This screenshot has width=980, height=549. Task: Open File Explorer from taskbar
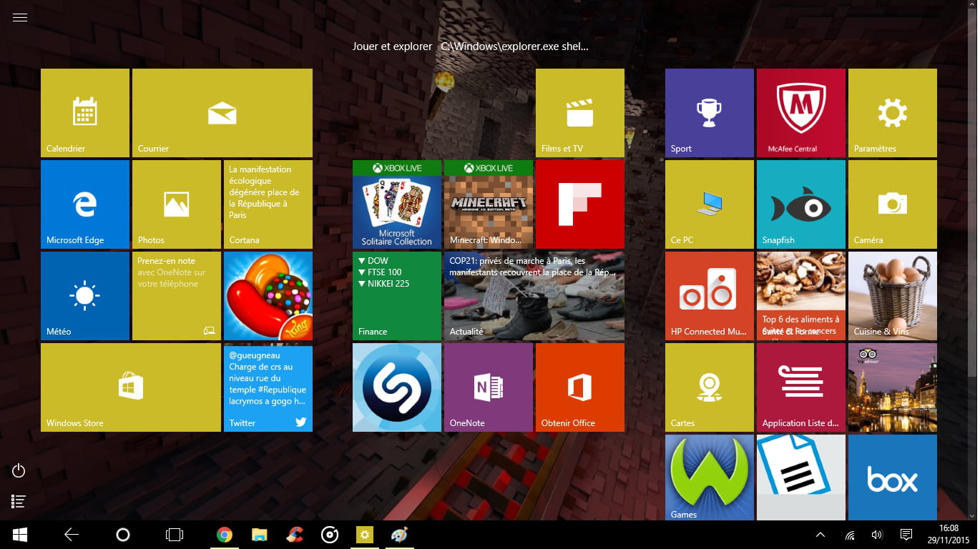click(259, 535)
